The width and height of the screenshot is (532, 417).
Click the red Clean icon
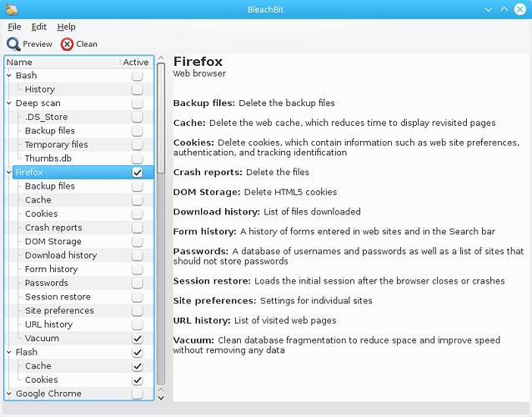coord(67,44)
